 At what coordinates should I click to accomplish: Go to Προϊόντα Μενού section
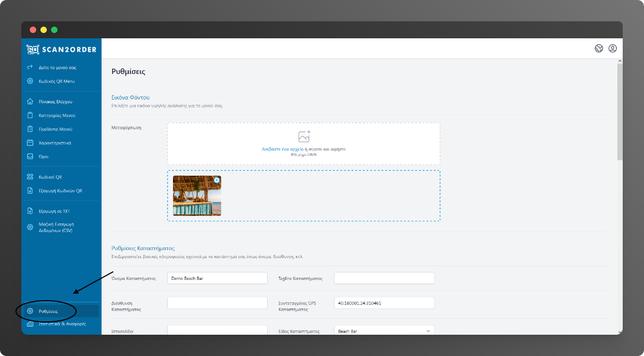coord(55,129)
